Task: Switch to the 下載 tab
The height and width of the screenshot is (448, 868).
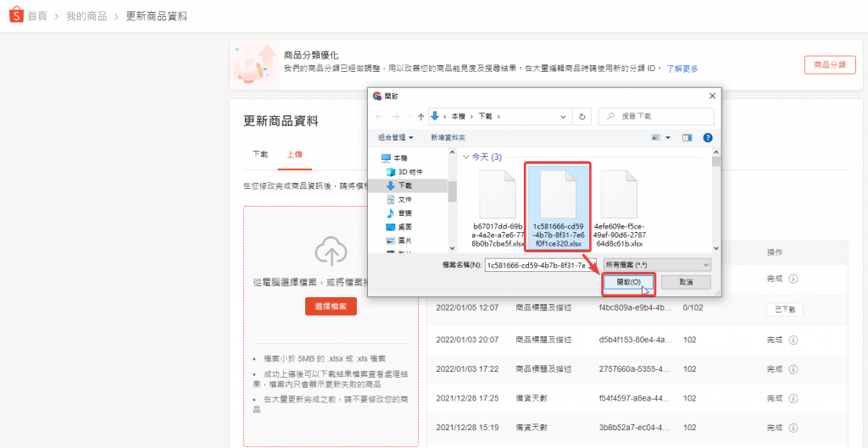Action: point(260,154)
